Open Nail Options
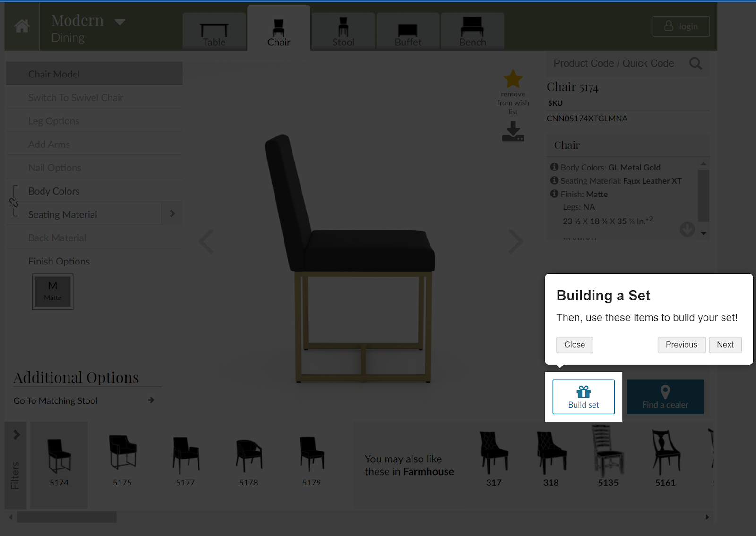Screen dimensions: 756x536 point(94,168)
